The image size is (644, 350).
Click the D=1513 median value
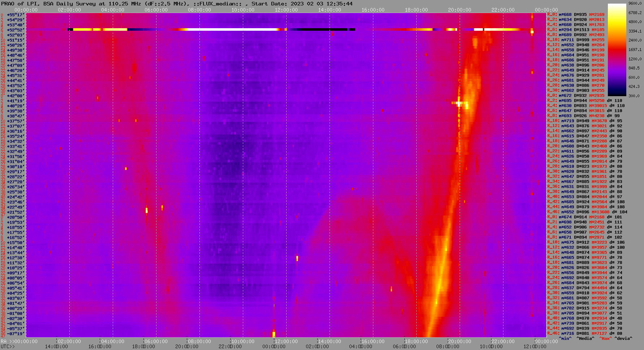581,30
